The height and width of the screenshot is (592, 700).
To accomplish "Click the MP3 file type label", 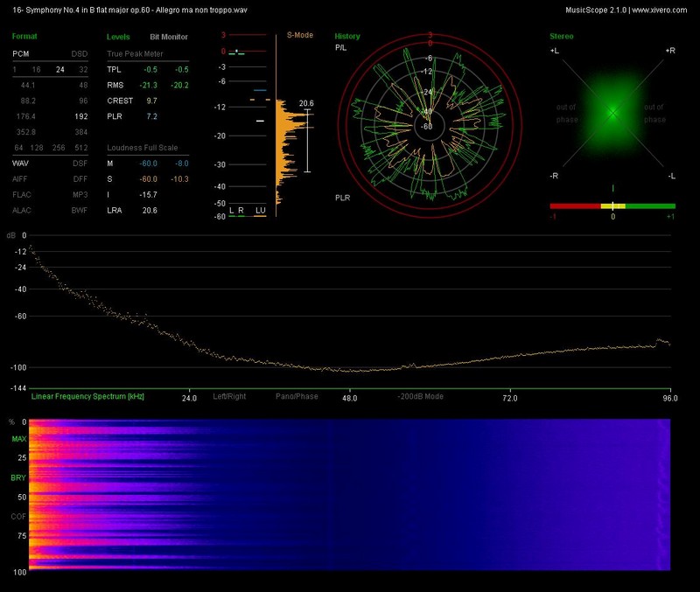I will click(x=80, y=194).
